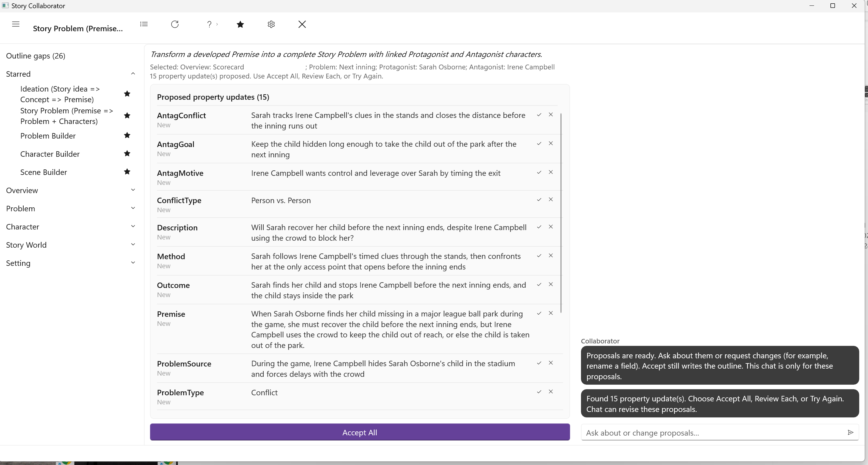The height and width of the screenshot is (465, 868).
Task: Reject the ConflictType proposal with X
Action: point(551,199)
